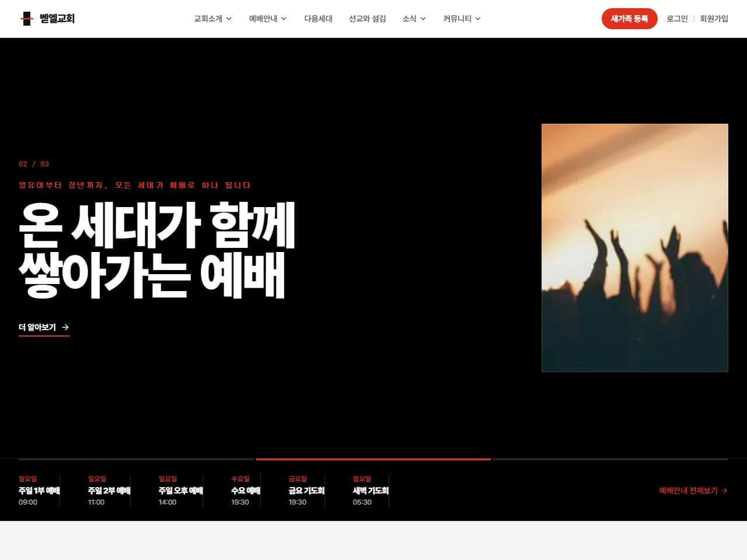Click the 수요일 day label

[x=240, y=479]
